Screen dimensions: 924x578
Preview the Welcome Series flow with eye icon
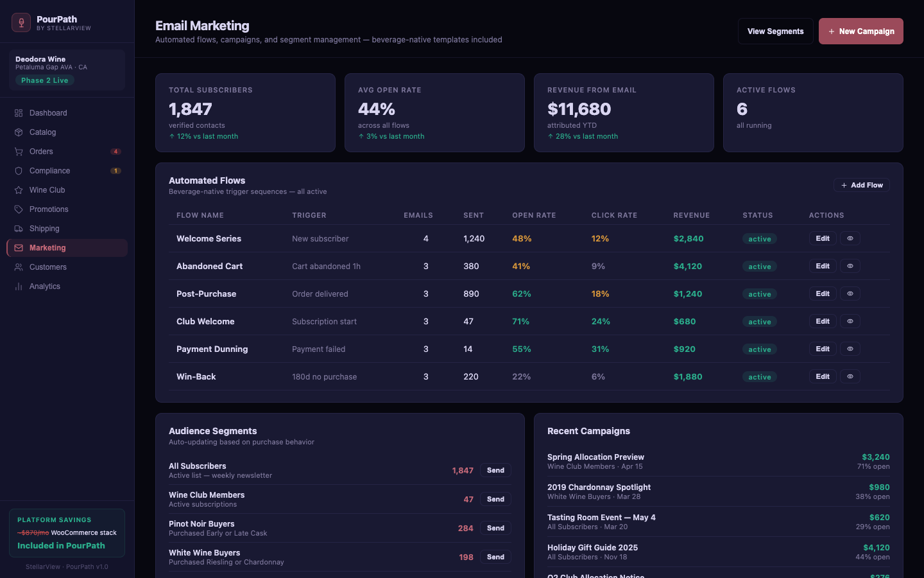click(x=850, y=238)
